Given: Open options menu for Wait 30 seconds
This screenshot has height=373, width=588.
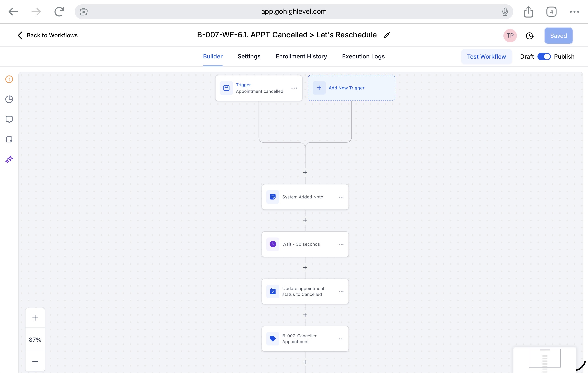Looking at the screenshot, I should pyautogui.click(x=341, y=244).
